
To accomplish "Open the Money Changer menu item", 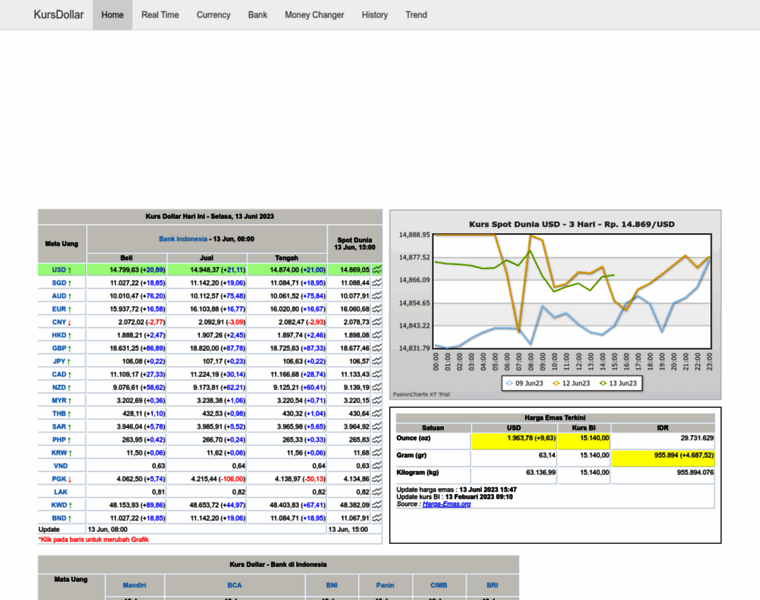I will pyautogui.click(x=314, y=15).
